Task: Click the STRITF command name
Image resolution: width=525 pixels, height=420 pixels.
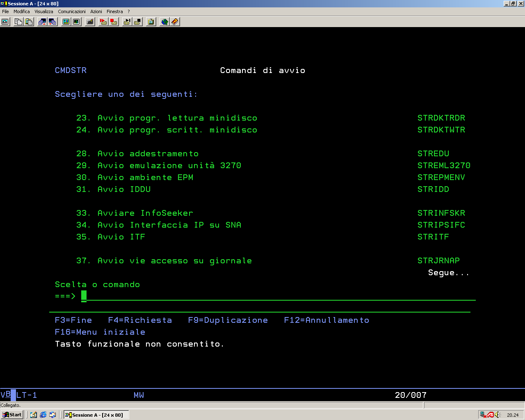Action: pyautogui.click(x=434, y=237)
